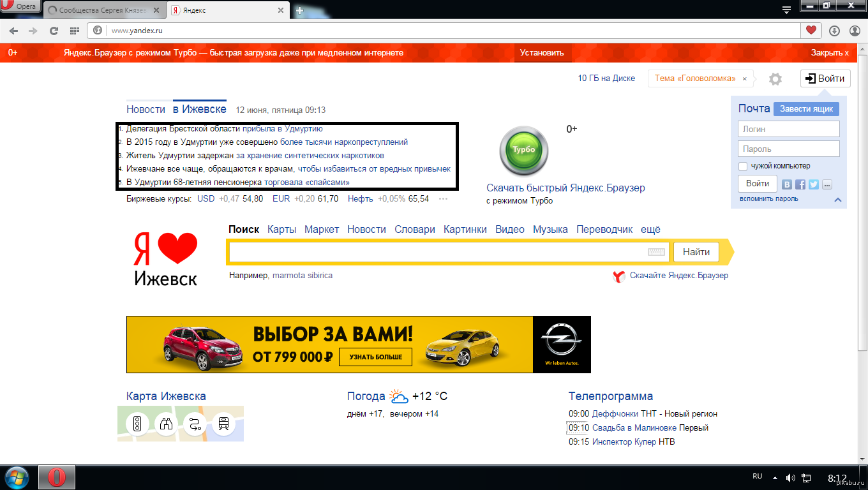
Task: Check the "чужой компьютер" checkbox
Action: (x=743, y=167)
